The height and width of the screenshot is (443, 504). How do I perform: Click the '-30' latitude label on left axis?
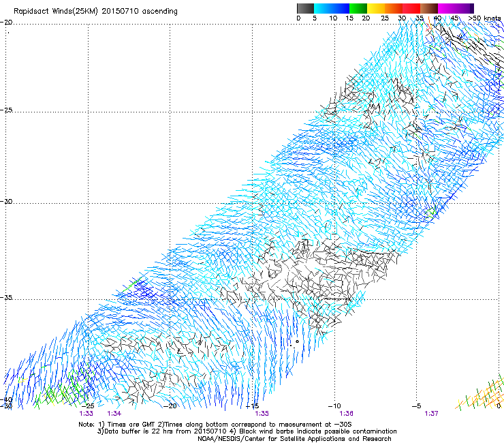(6, 201)
